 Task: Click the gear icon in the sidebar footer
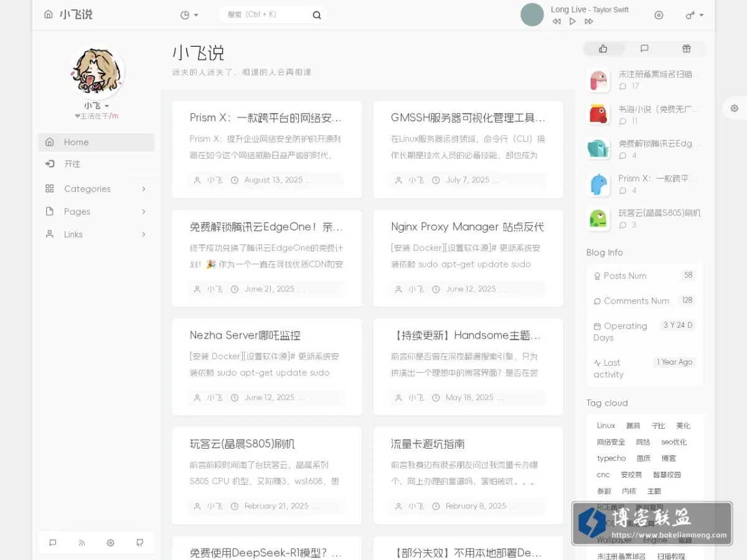110,543
